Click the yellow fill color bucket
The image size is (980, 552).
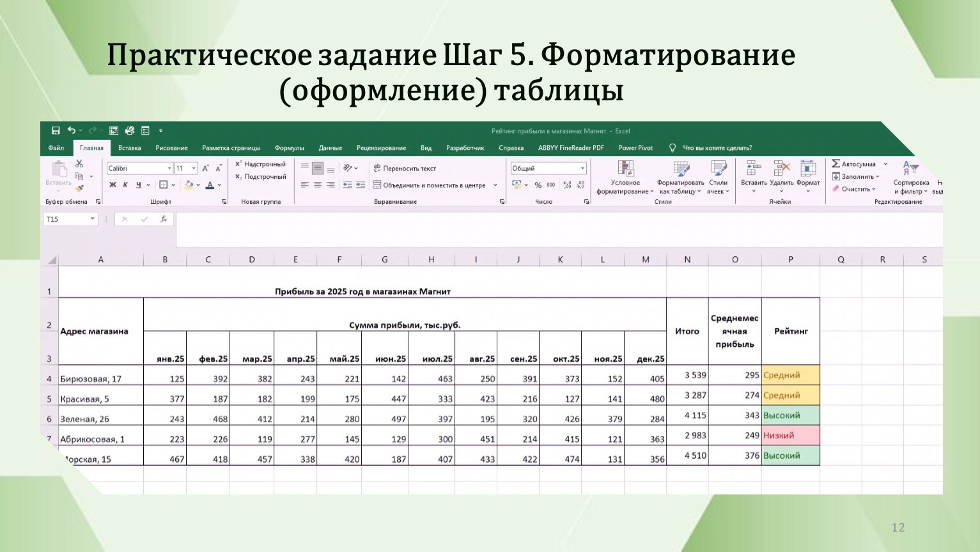pos(189,185)
